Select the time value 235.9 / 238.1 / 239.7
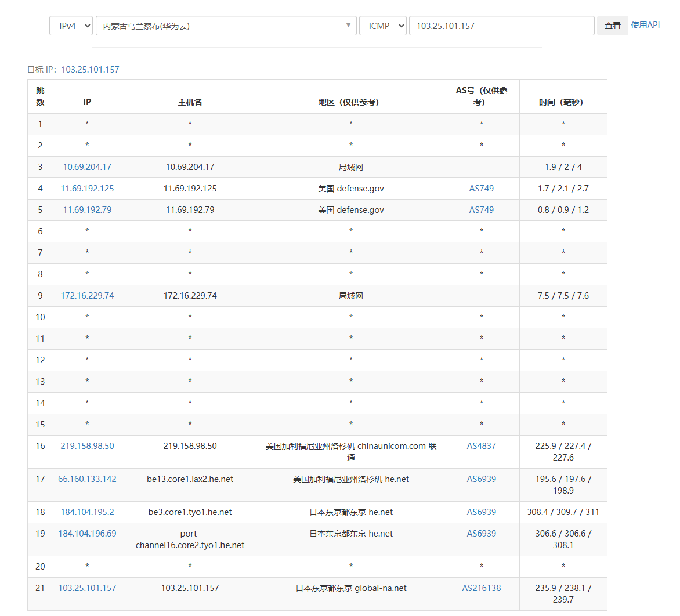 [563, 594]
